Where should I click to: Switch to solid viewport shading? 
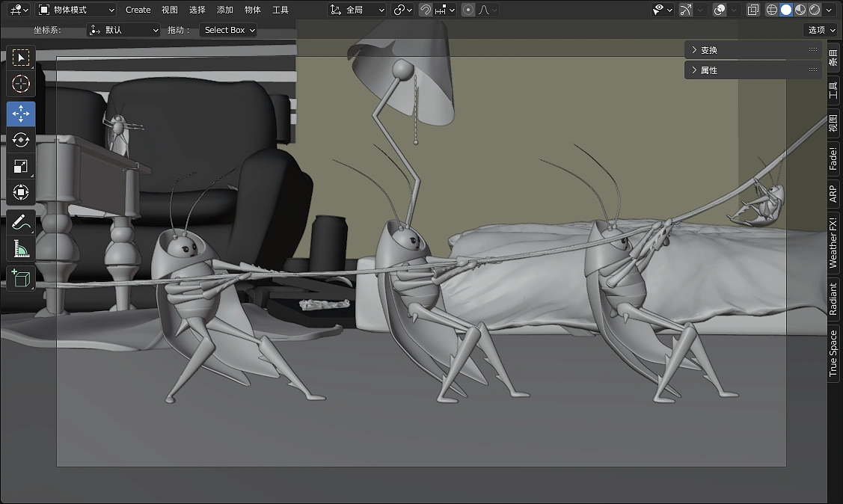point(786,10)
